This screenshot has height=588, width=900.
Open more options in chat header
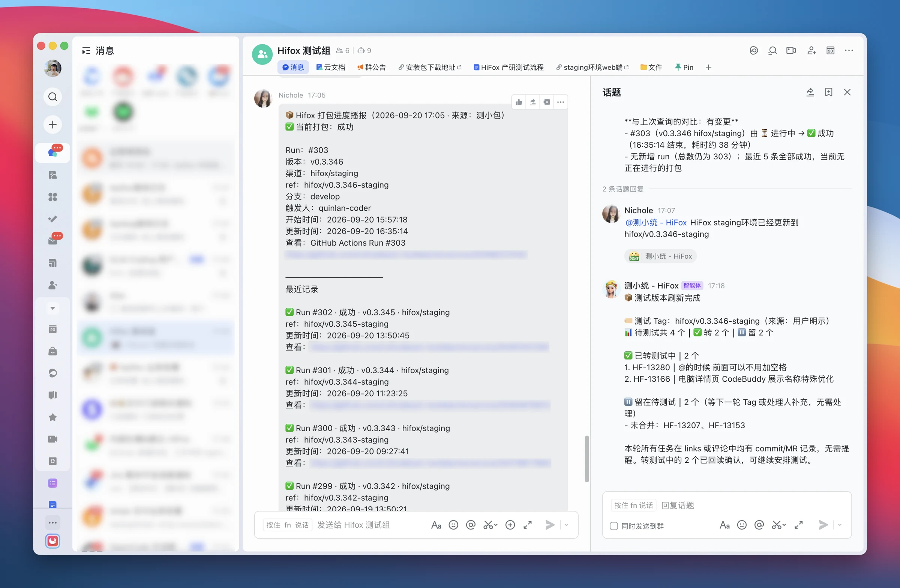(x=849, y=51)
